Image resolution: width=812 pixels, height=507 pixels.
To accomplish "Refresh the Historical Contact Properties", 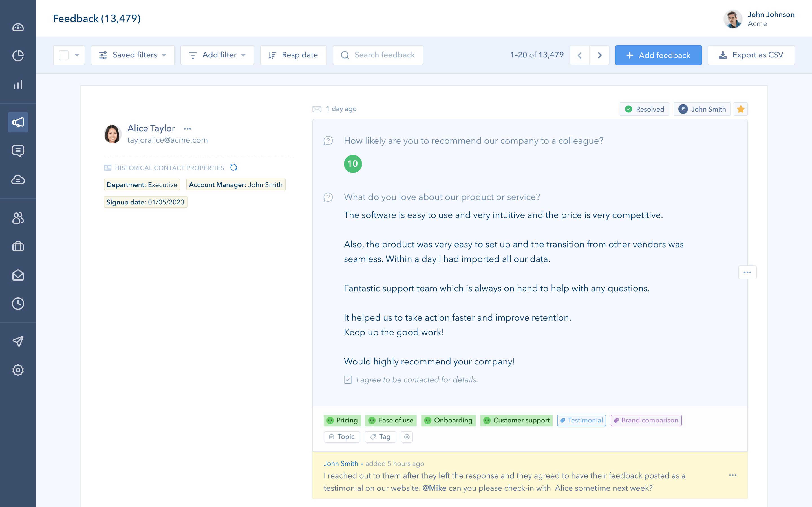I will [x=234, y=168].
